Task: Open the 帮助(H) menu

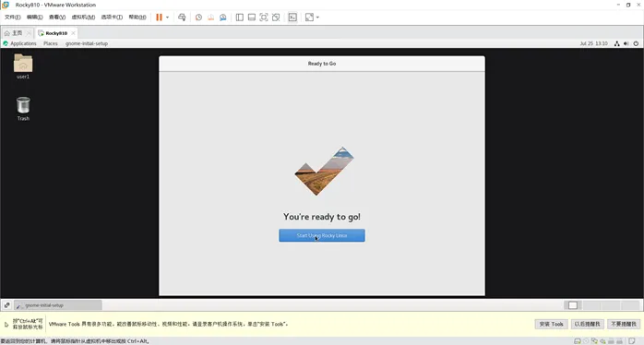Action: click(x=137, y=18)
